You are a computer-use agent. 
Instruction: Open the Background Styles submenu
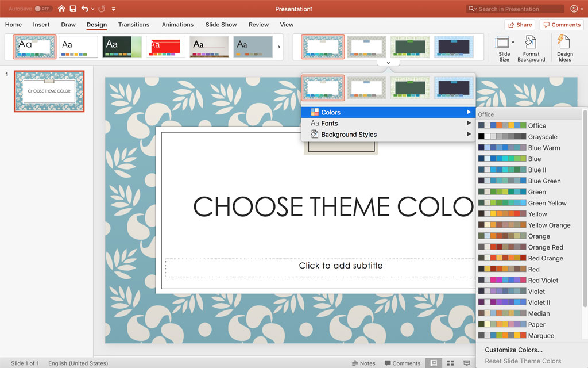(347, 134)
